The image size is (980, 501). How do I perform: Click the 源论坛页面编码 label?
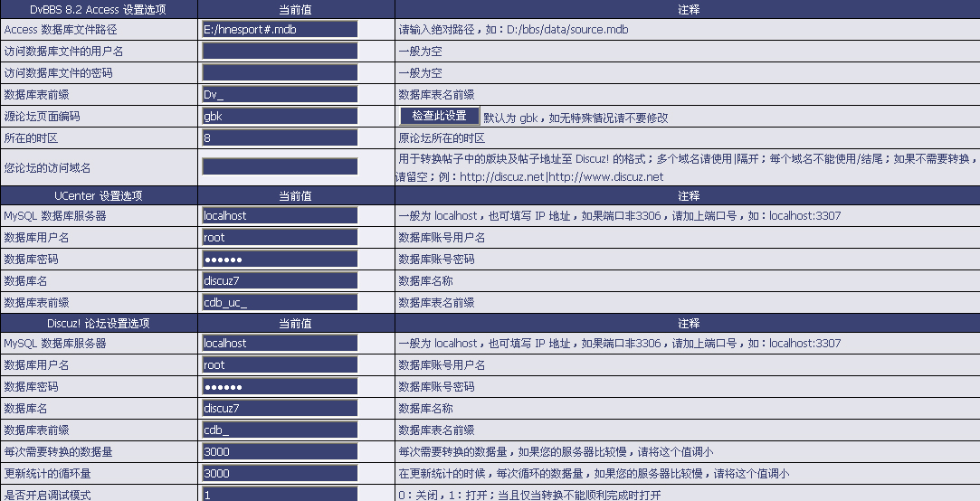[42, 116]
